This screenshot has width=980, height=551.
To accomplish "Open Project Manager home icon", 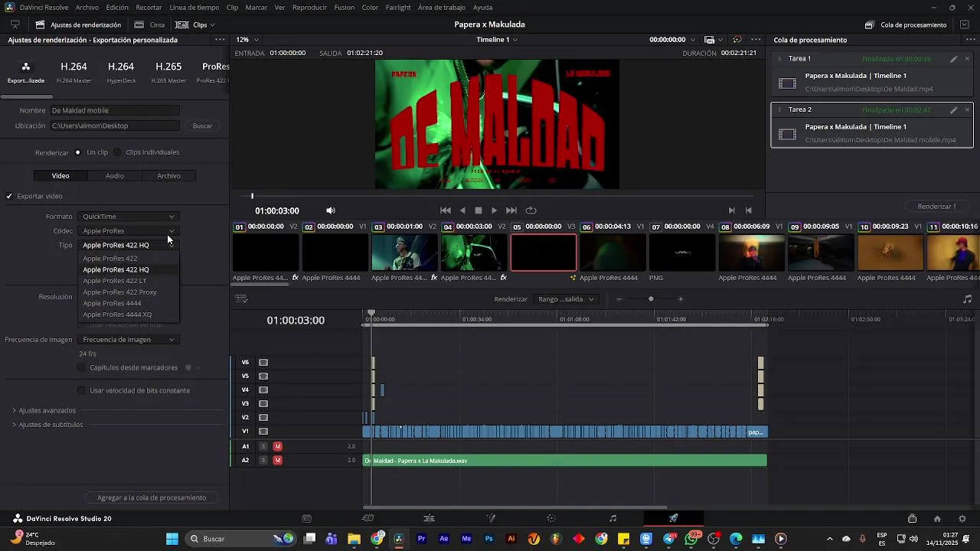I will pos(937,518).
